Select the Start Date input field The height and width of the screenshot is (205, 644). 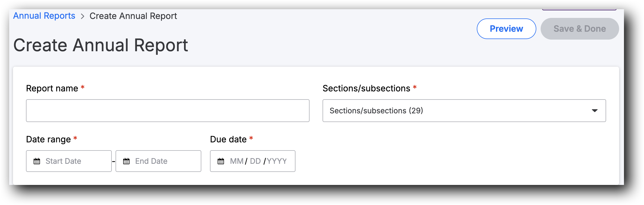point(73,161)
